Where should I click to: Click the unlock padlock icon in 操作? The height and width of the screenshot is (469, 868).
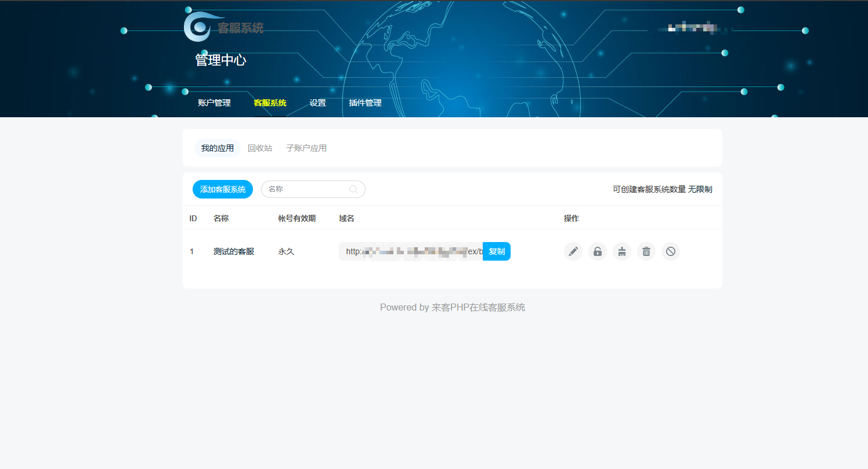597,251
